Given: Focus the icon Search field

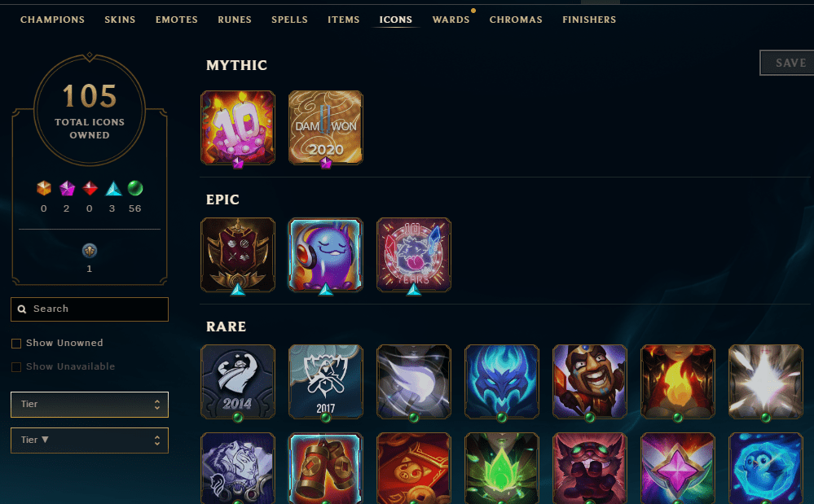Looking at the screenshot, I should click(90, 309).
